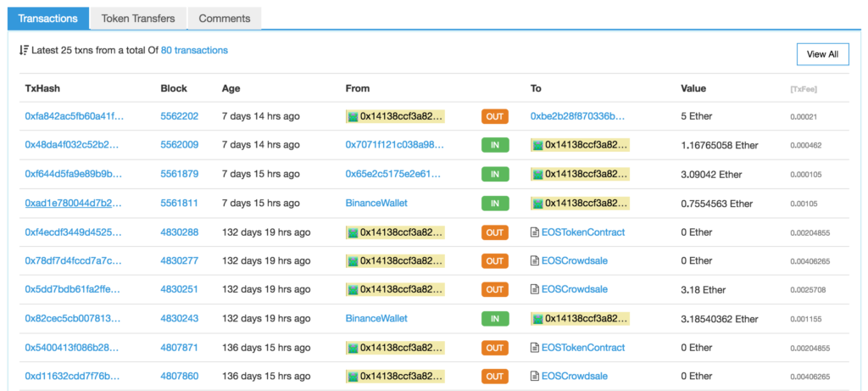Open the Comments tab
Screen dimensions: 868x391
coord(224,18)
